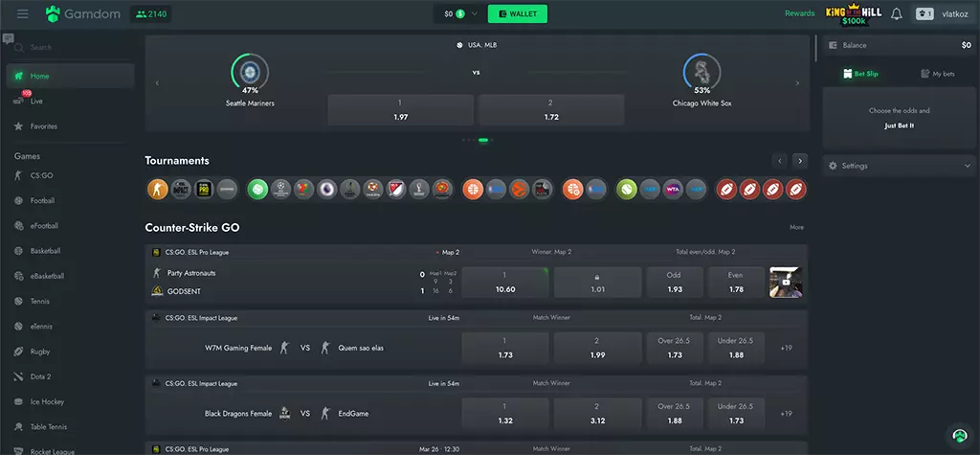Open the hamburger menu
This screenshot has width=980, height=455.
(23, 13)
